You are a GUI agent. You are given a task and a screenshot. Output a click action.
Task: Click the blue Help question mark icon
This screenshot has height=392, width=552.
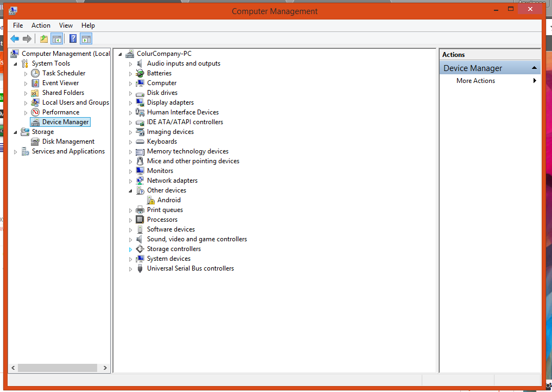pyautogui.click(x=73, y=38)
